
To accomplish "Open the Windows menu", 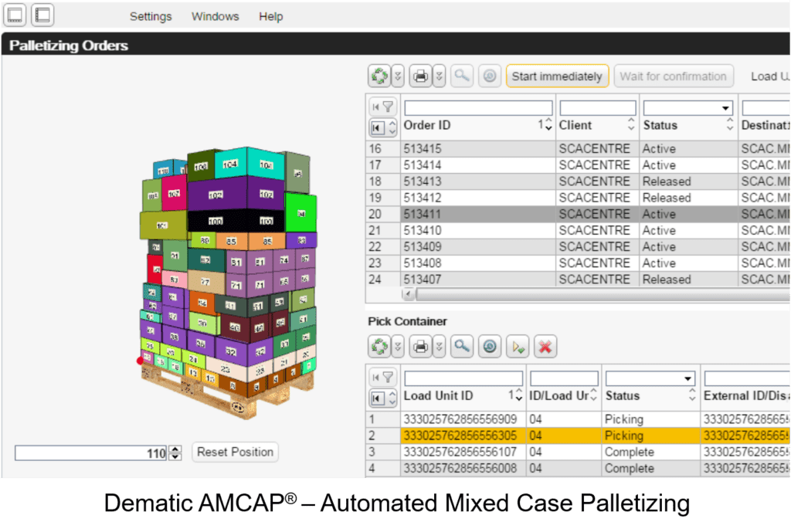I will point(216,16).
